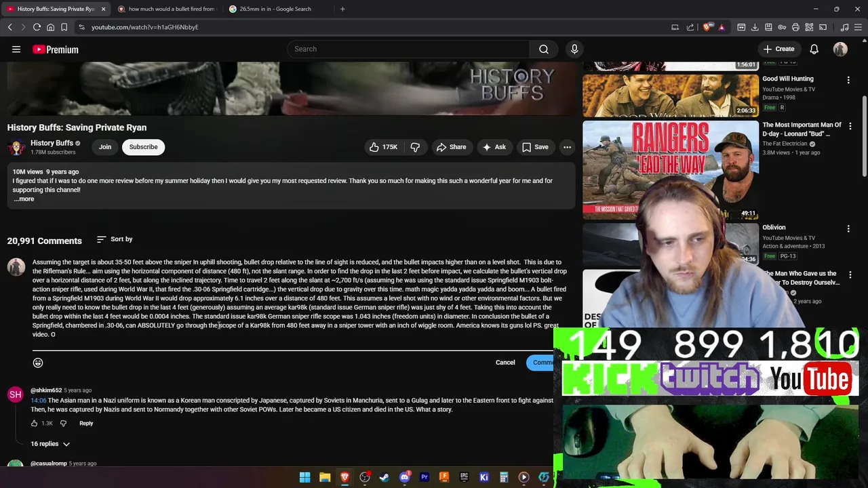Open the @shkim652 commenter profile

46,390
